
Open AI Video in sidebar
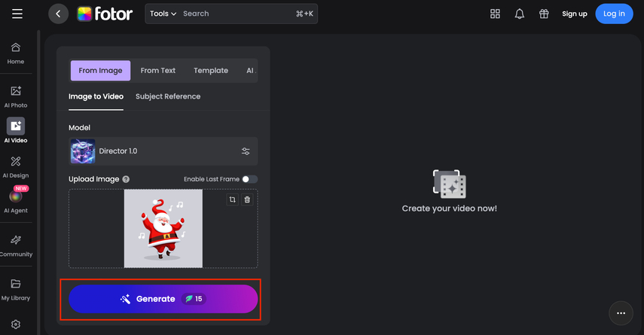16,130
